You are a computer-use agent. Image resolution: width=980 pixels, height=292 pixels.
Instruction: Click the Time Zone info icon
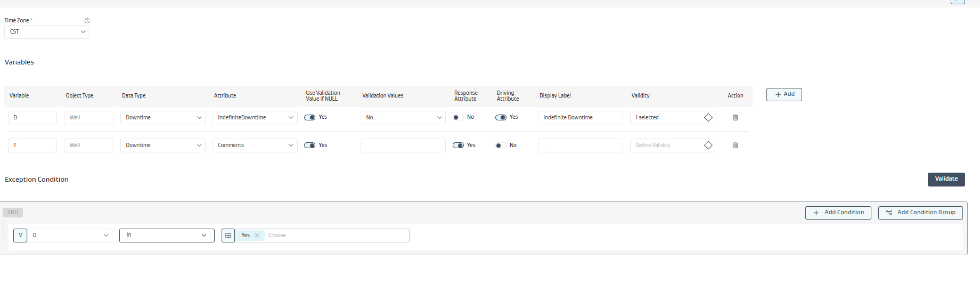click(x=87, y=21)
